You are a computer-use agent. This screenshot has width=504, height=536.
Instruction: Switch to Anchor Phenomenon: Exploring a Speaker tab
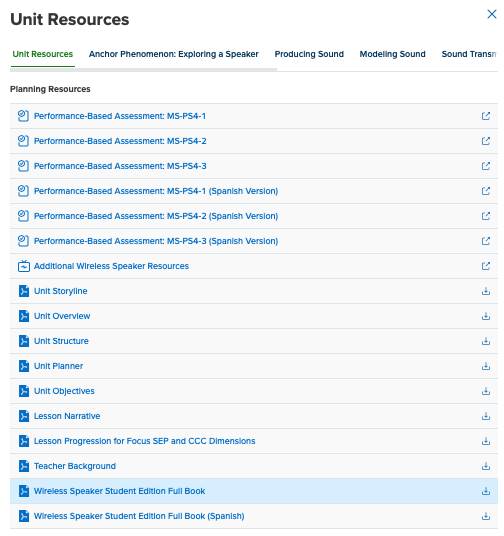pyautogui.click(x=174, y=54)
